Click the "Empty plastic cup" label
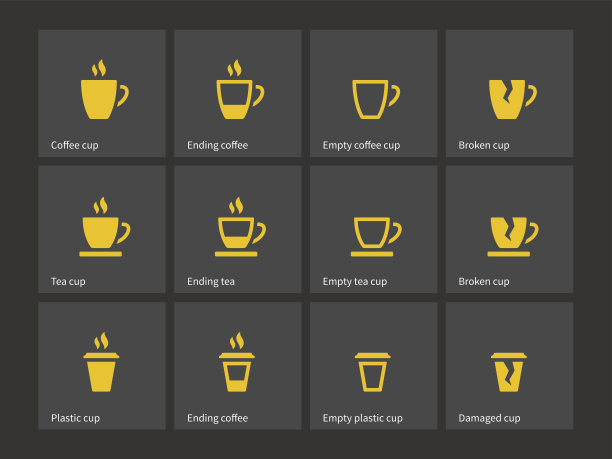Viewport: 612px width, 459px height. pyautogui.click(x=363, y=418)
